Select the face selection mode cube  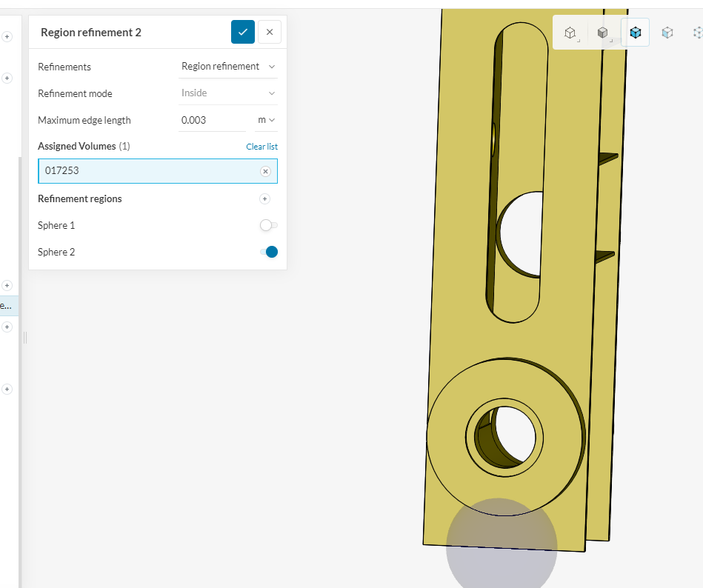pos(667,33)
